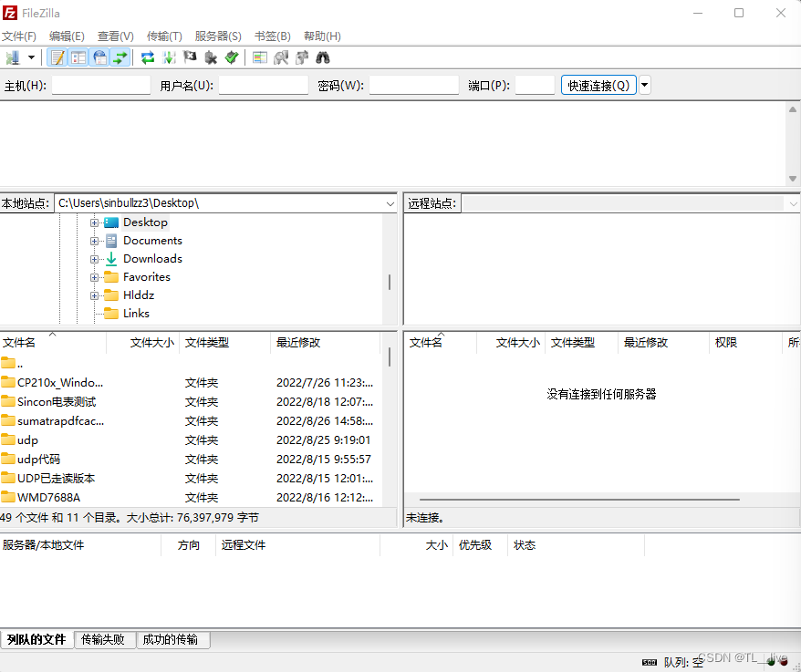Sort local files by 文件大小 column

pos(142,343)
